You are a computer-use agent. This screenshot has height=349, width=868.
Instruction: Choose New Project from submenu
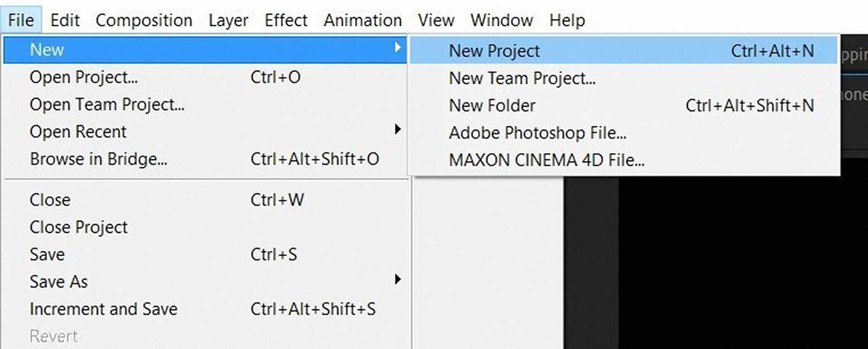494,51
